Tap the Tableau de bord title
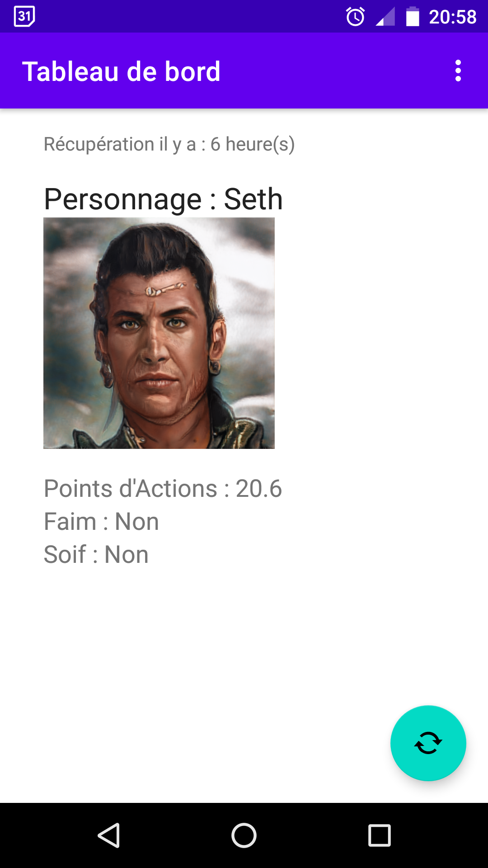Viewport: 488px width, 868px height. coord(121,71)
